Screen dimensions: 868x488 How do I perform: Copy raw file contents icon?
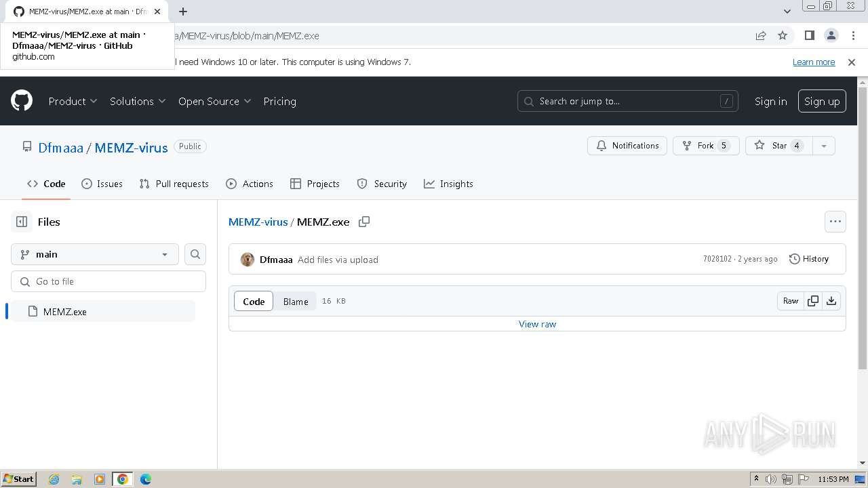(x=813, y=301)
